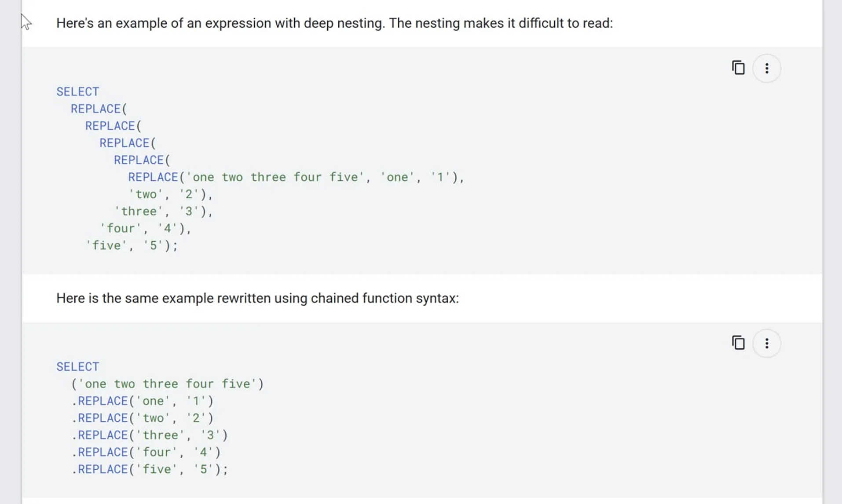
Task: Click the ('one two three four five') line
Action: pyautogui.click(x=167, y=384)
